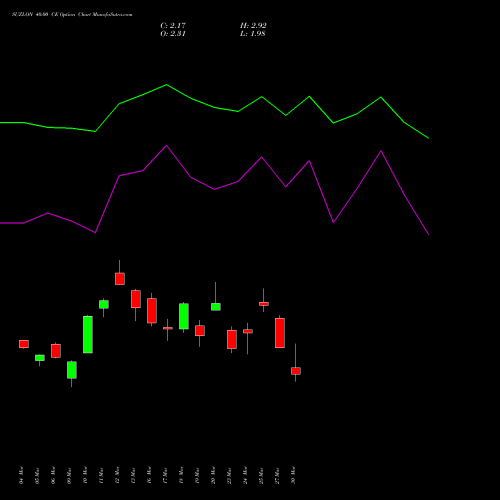Select the tall green candlestick for 10 Mar
Screen dimensions: 500x500
[x=88, y=334]
